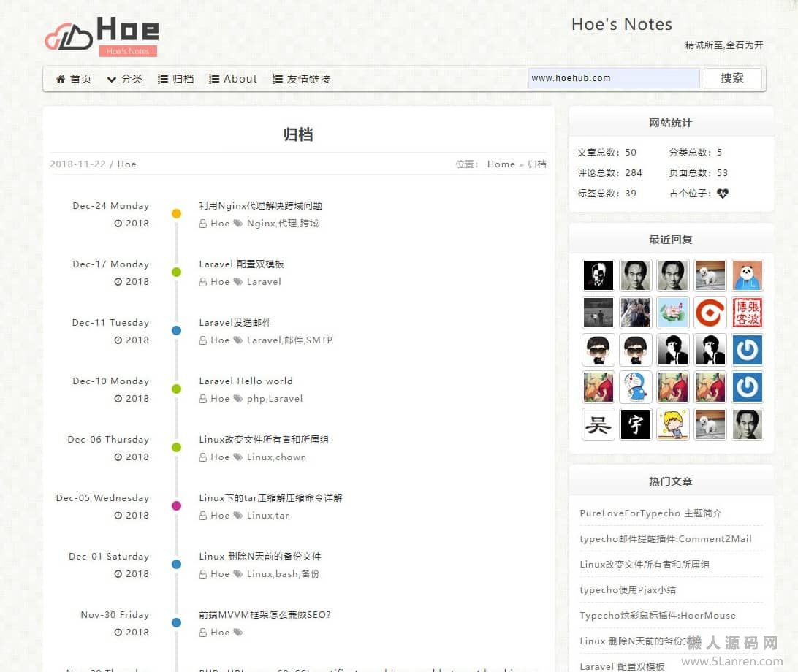Click the Hoe's Notes site title
798x672 pixels.
[x=621, y=24]
